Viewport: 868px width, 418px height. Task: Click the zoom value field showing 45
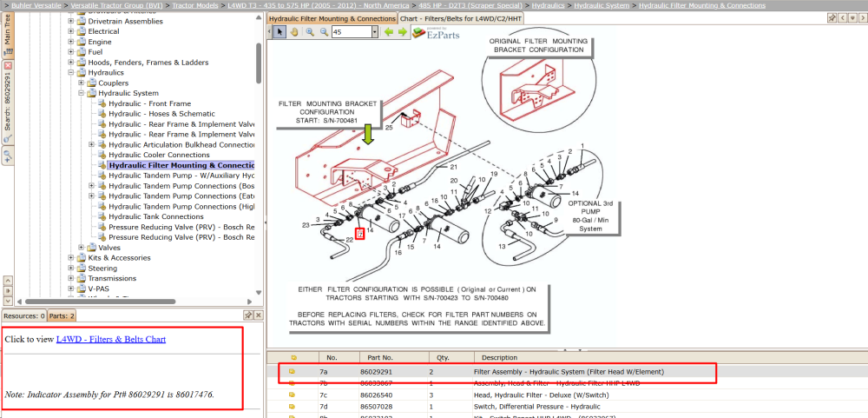(x=352, y=32)
